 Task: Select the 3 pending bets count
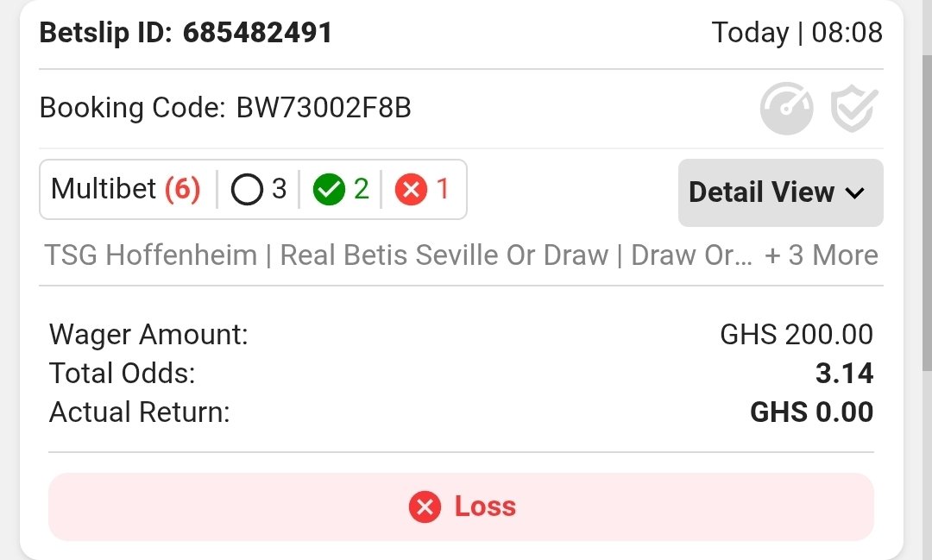point(280,189)
